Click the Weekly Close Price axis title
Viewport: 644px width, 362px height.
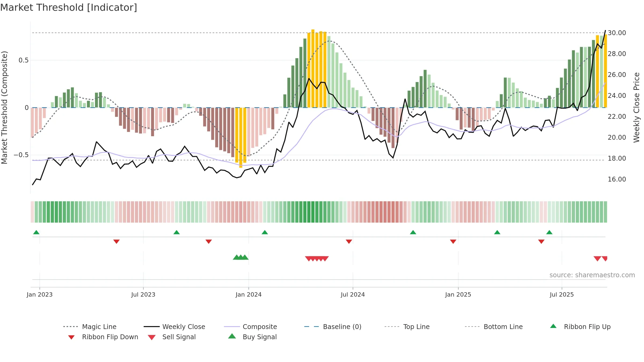click(x=636, y=107)
